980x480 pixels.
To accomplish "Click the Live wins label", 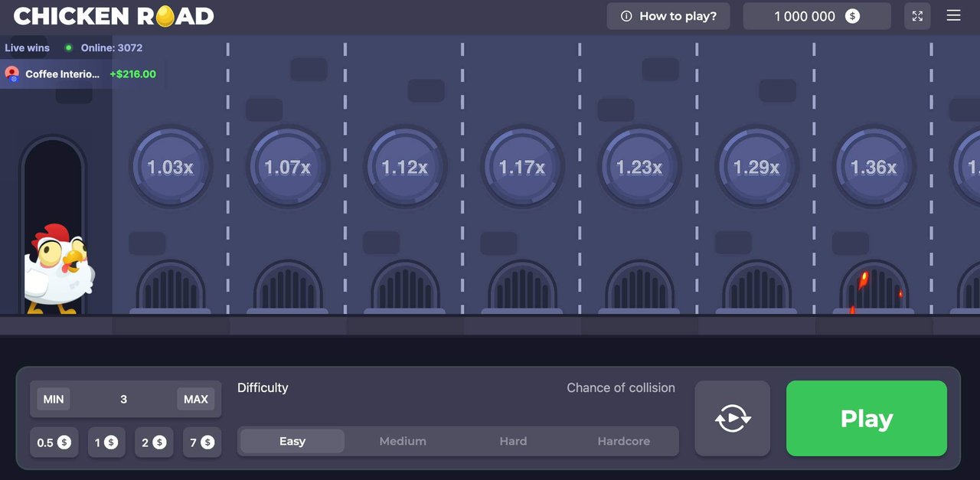I will click(27, 47).
